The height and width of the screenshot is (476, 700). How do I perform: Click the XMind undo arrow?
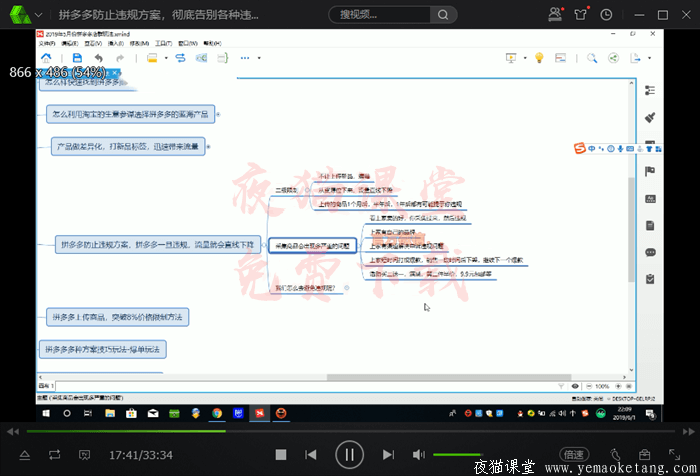pos(99,58)
